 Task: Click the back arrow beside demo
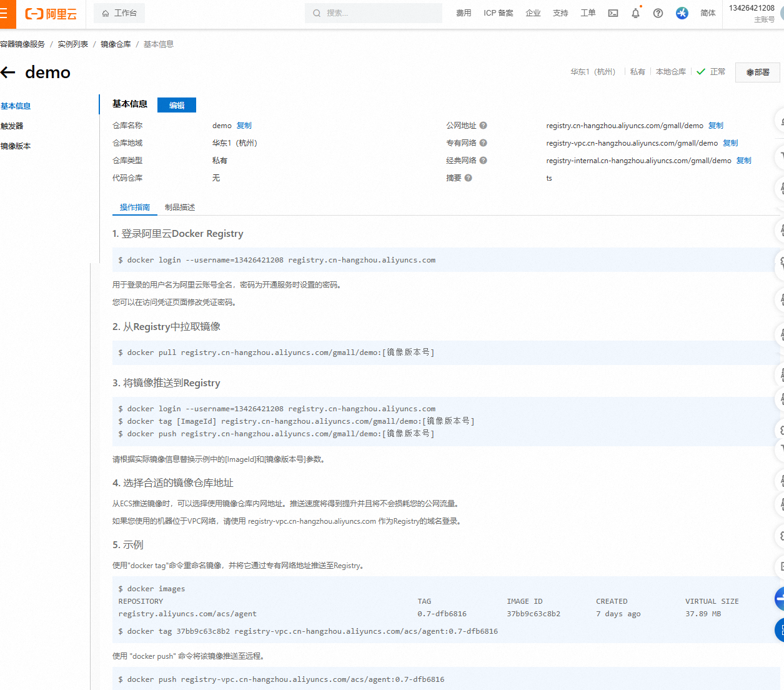(8, 72)
